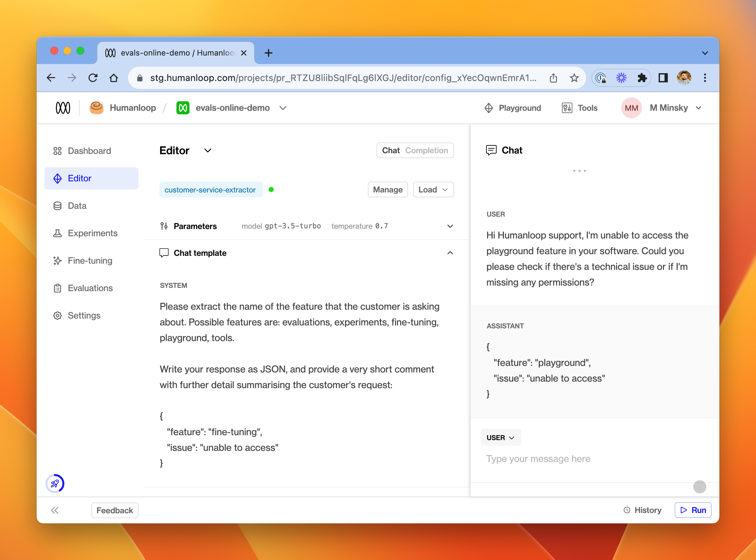The width and height of the screenshot is (756, 560).
Task: Bookmark the page with the star icon
Action: [x=574, y=78]
